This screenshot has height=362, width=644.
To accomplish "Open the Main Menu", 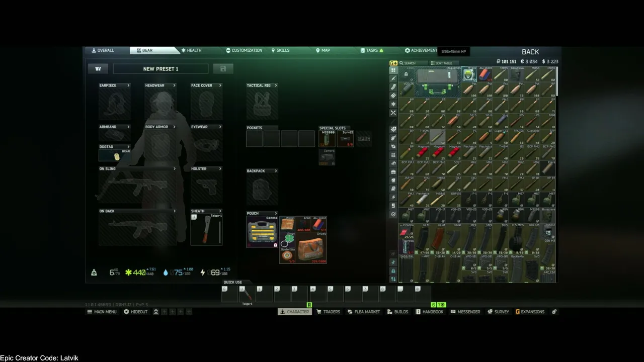I will tap(102, 312).
